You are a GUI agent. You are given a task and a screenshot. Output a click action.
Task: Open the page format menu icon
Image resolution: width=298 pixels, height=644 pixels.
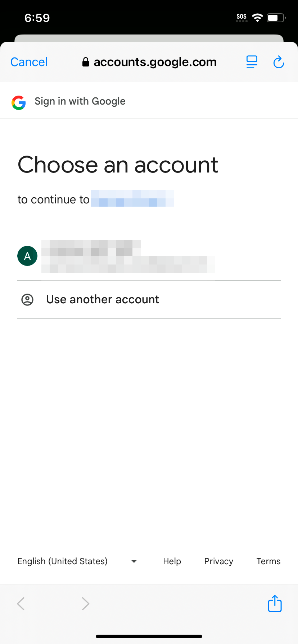[x=252, y=62]
